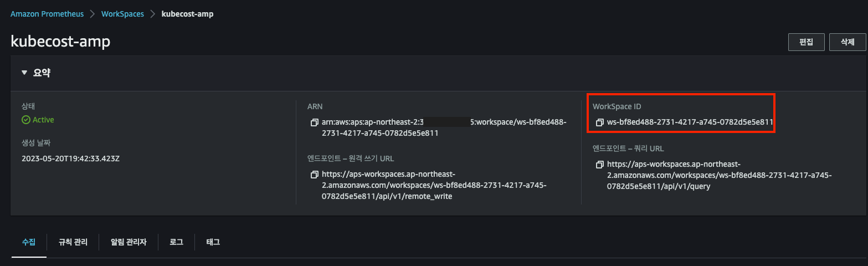Click the ARN field label
Screen dimensions: 868x266
pos(315,106)
